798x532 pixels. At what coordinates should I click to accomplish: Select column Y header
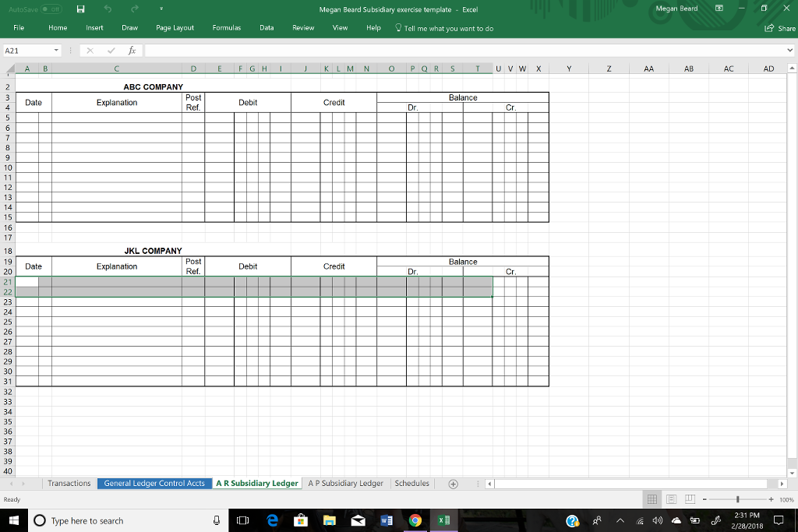point(569,69)
